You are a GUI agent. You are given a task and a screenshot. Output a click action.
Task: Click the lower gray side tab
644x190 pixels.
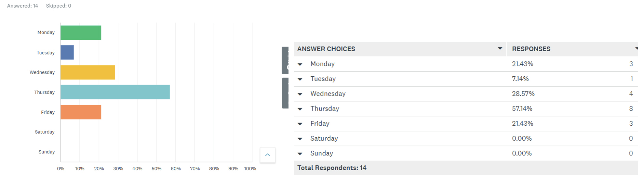[285, 93]
